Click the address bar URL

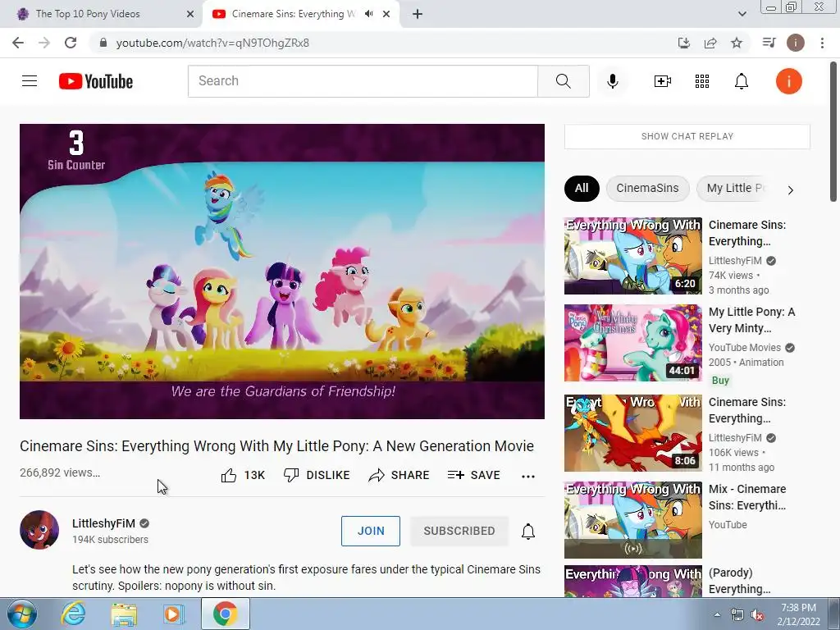(212, 43)
